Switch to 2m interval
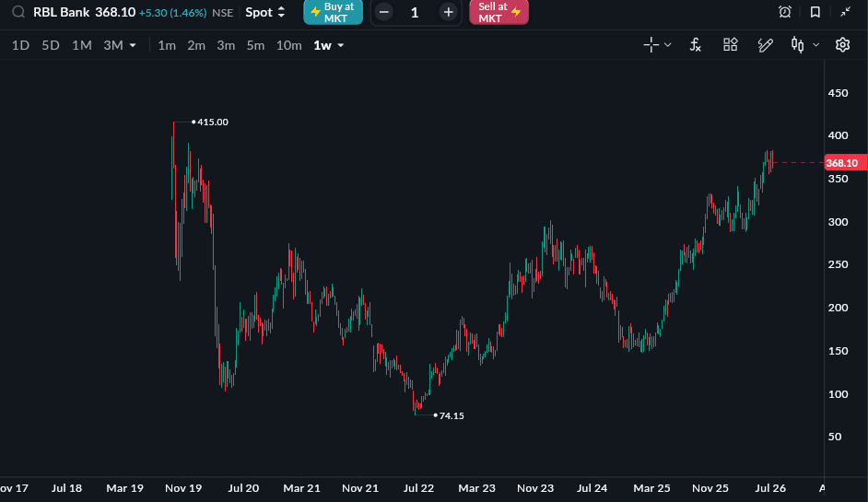This screenshot has width=868, height=502. (x=196, y=45)
